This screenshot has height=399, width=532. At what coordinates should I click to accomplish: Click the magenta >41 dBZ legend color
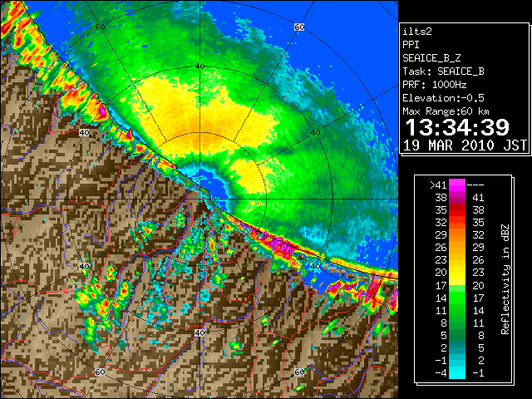pyautogui.click(x=457, y=185)
